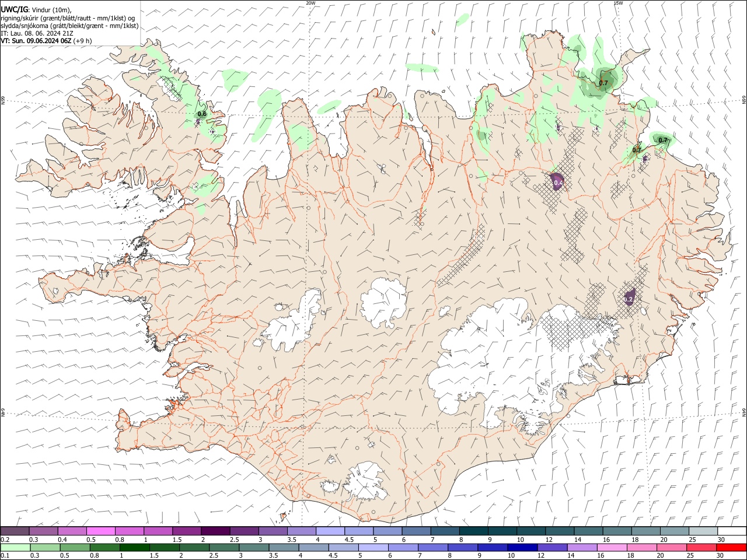Select the "slydda/snjókoma" sleet and snow description line
This screenshot has height=560, width=747.
70,26
